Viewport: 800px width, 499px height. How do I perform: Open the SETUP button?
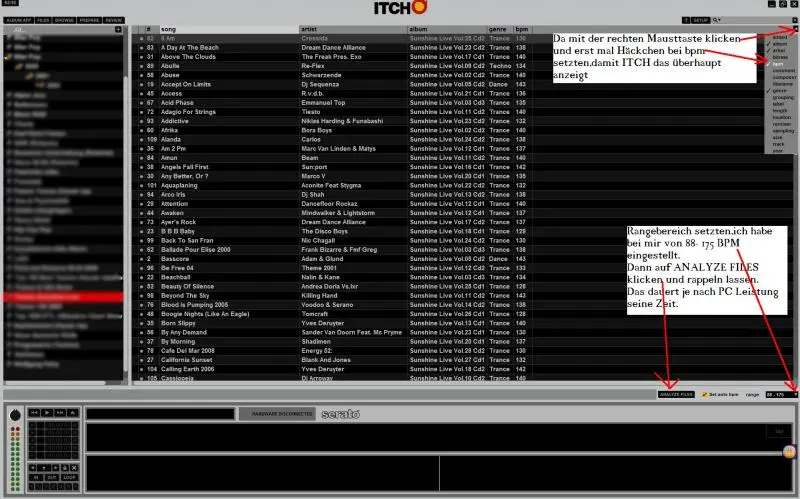tap(701, 19)
